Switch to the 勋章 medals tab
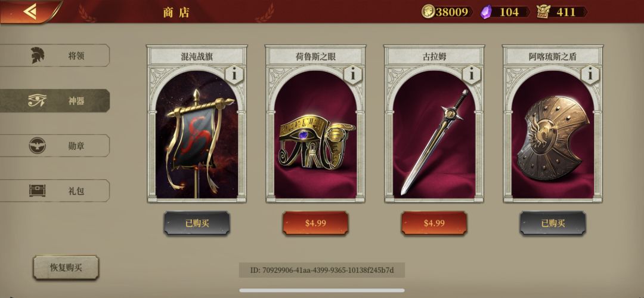644x298 pixels. [55, 146]
